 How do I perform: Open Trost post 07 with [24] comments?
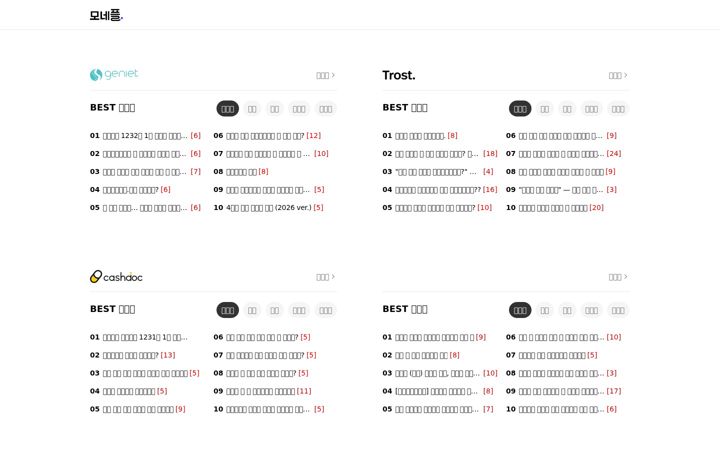[563, 153]
